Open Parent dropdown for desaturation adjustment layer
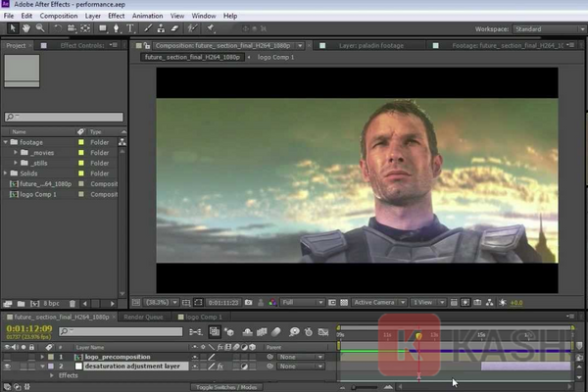This screenshot has width=588, height=392. pyautogui.click(x=301, y=367)
